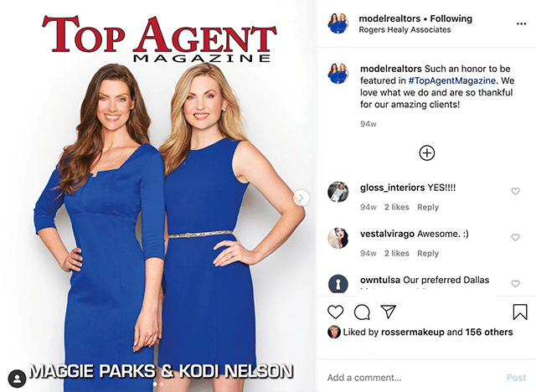Click the Post comment button
The image size is (536, 392).
coord(516,378)
